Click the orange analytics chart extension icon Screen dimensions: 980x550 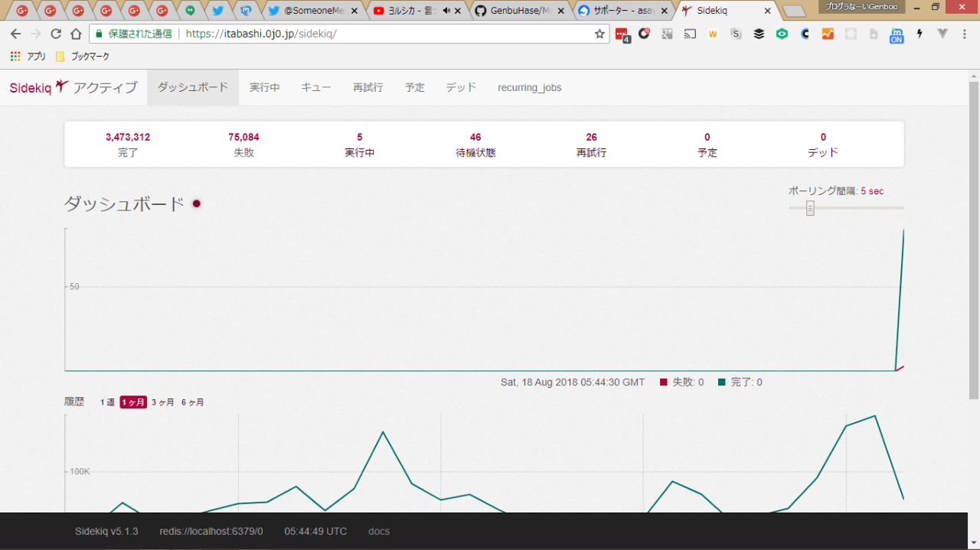828,34
